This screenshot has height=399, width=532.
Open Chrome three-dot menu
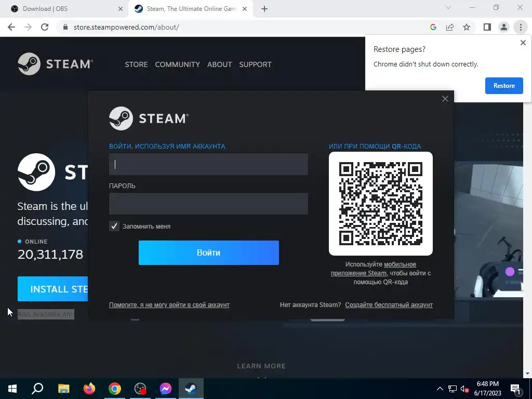click(x=521, y=27)
